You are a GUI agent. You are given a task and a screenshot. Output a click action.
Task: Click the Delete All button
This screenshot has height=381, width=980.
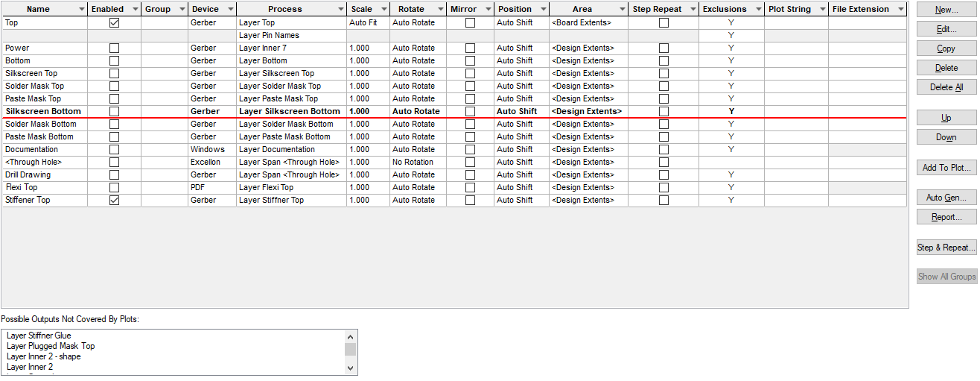point(946,87)
